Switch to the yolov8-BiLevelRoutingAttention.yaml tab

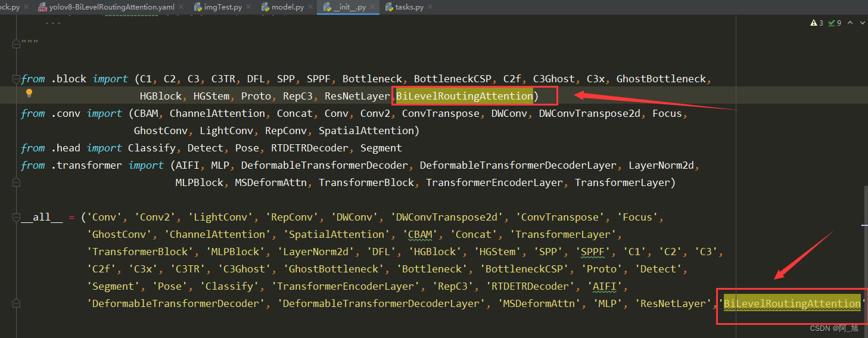tap(113, 7)
